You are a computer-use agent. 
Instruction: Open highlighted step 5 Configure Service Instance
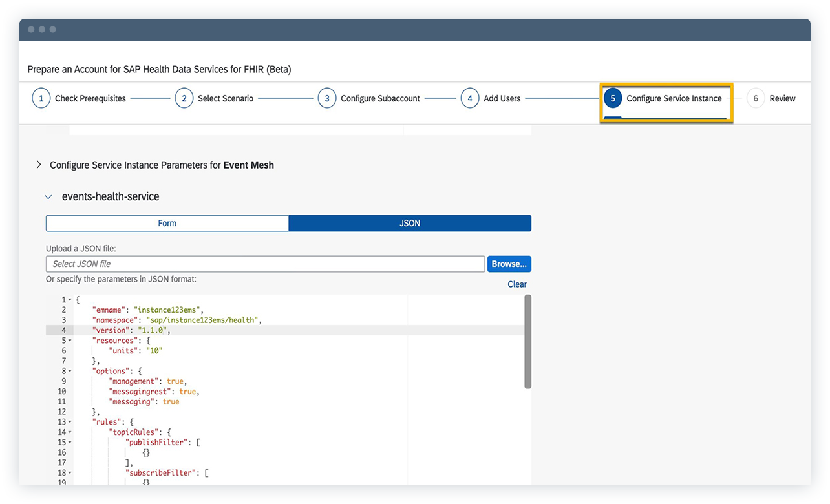click(x=613, y=98)
